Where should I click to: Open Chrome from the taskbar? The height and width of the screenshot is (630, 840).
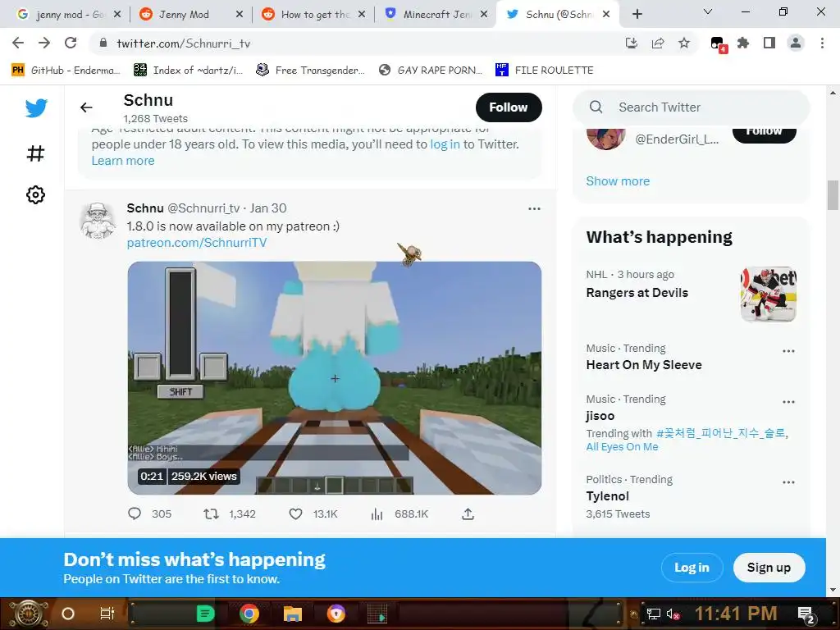coord(249,614)
